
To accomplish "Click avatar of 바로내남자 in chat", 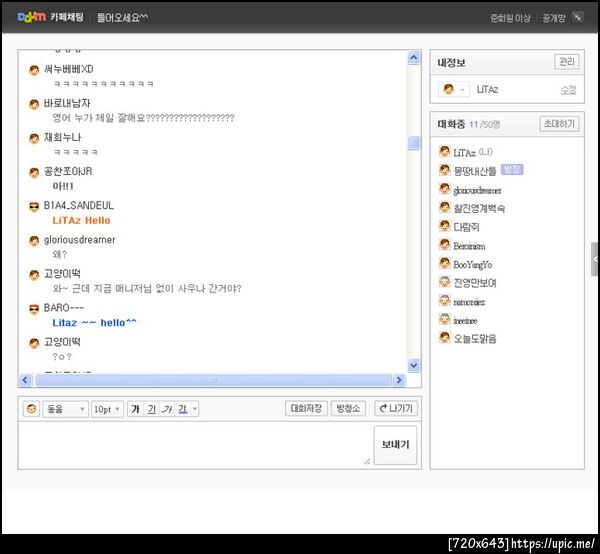I will pyautogui.click(x=34, y=104).
